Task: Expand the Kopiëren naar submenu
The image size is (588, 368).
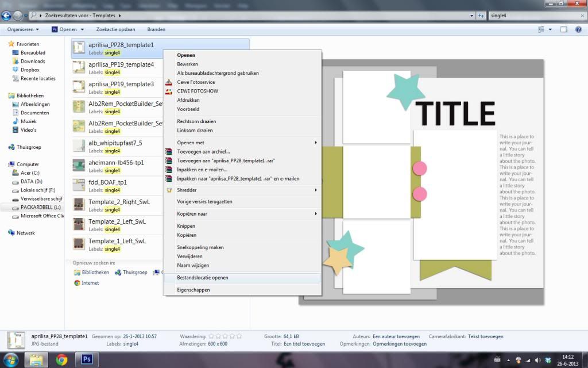Action: pos(242,214)
